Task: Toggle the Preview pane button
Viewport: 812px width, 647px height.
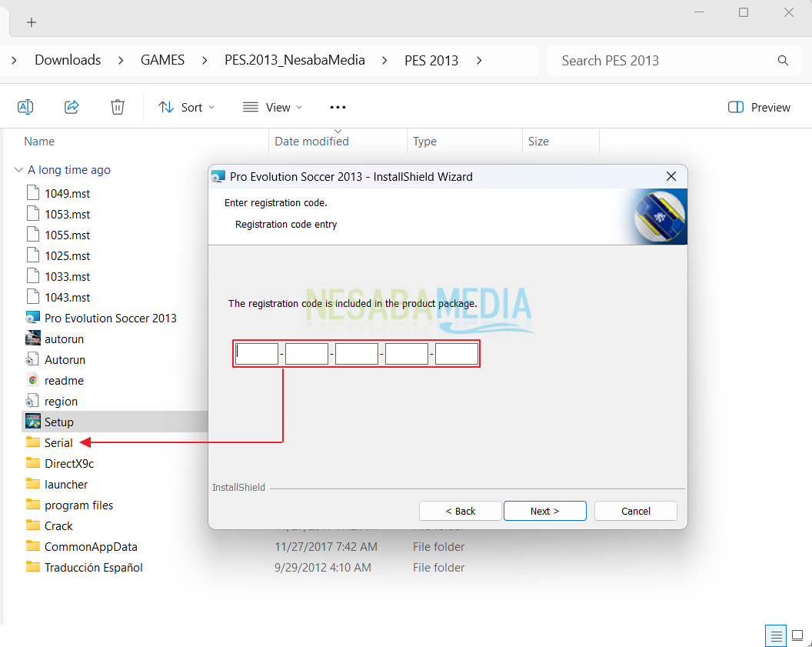Action: click(759, 107)
